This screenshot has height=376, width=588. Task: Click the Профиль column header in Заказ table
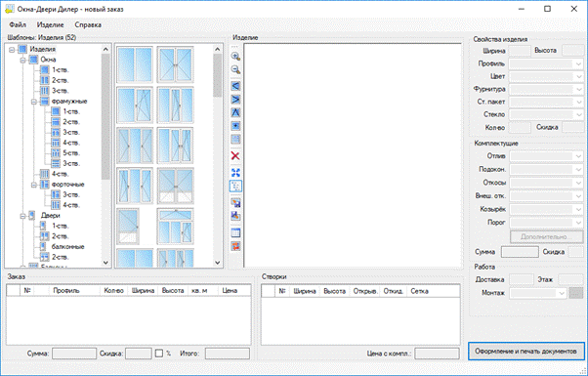[x=66, y=290]
